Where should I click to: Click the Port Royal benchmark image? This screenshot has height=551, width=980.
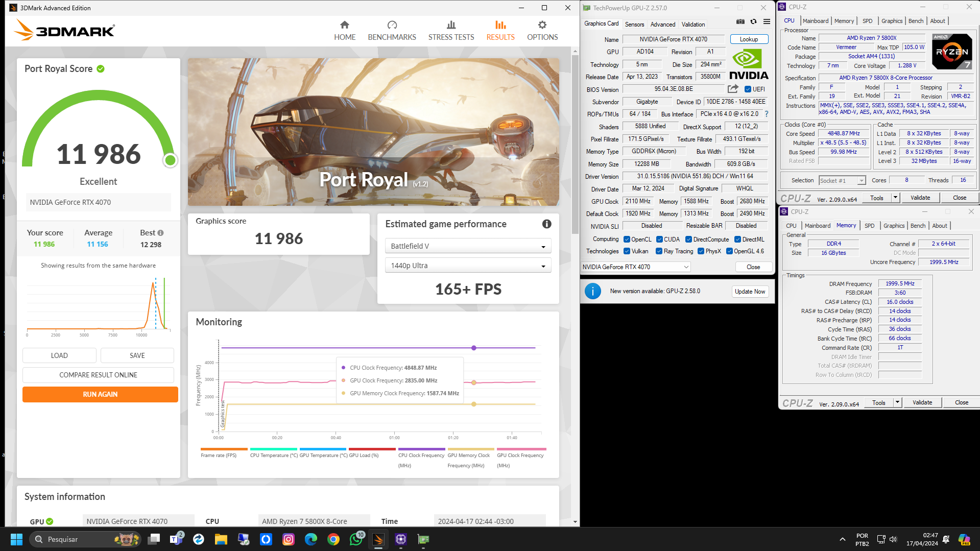click(x=373, y=132)
